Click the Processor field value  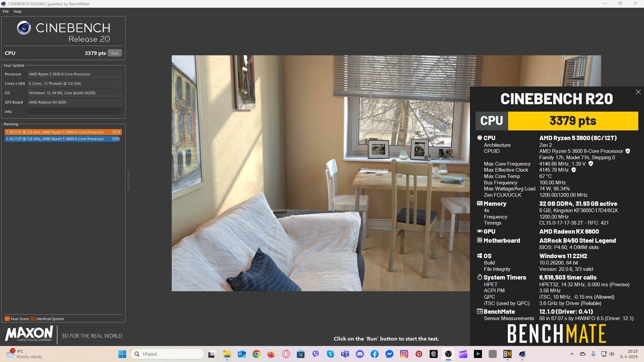click(74, 74)
